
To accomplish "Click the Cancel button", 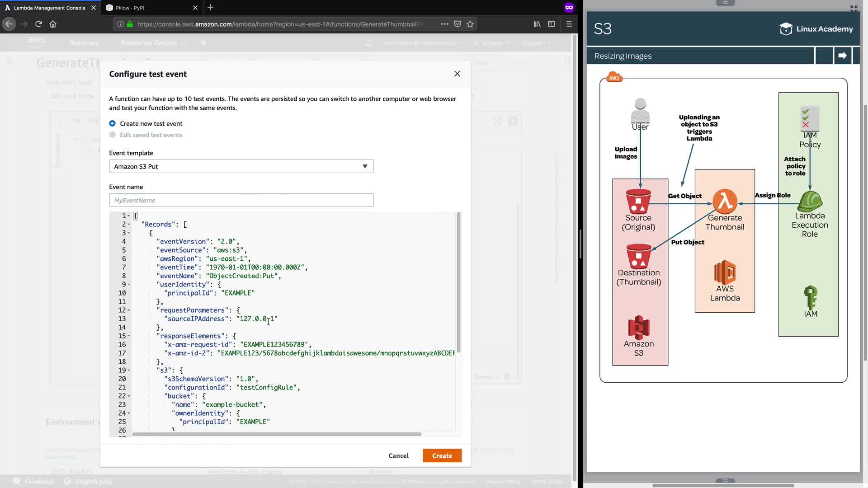I will coord(398,455).
